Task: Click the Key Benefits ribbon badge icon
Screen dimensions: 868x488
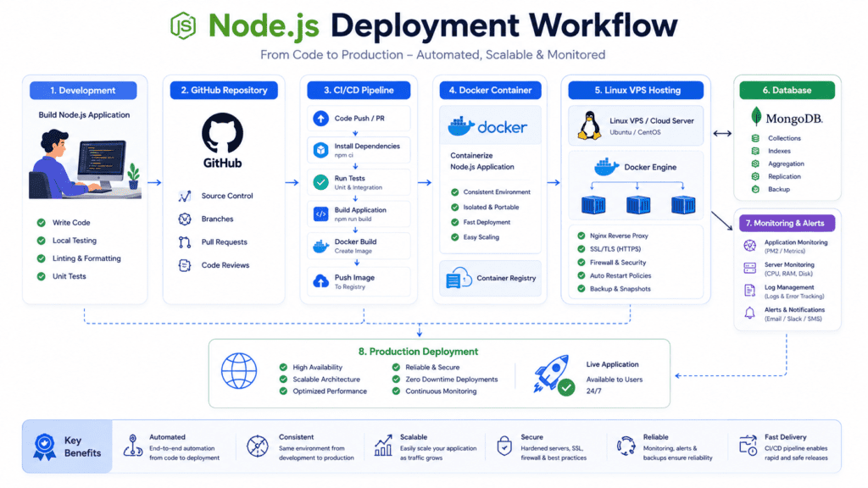Action: [44, 446]
